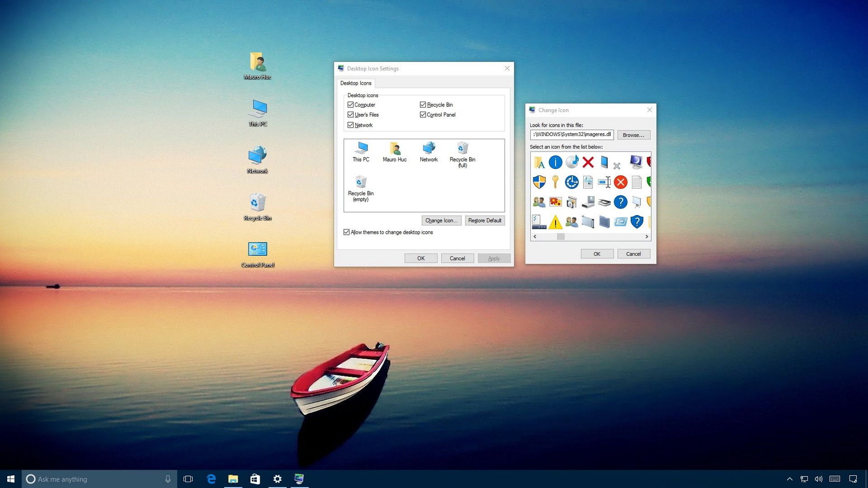Image resolution: width=868 pixels, height=488 pixels.
Task: Switch to the Desktop Icons tab
Action: click(x=356, y=83)
